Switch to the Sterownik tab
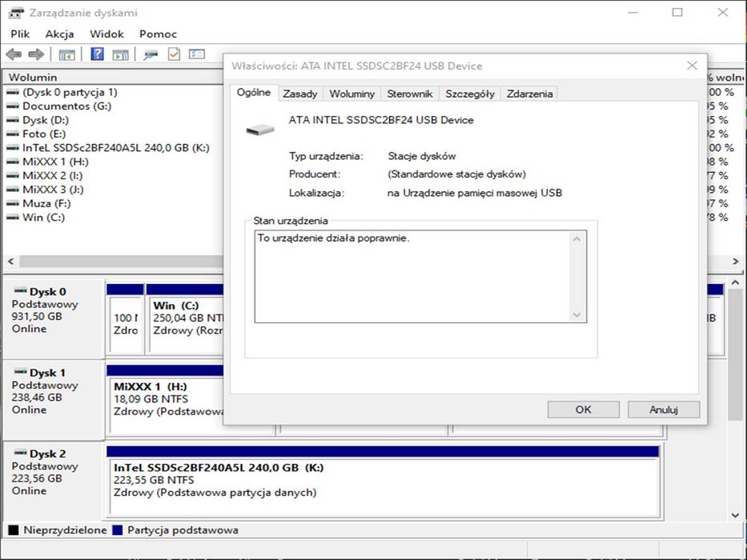 pyautogui.click(x=410, y=94)
